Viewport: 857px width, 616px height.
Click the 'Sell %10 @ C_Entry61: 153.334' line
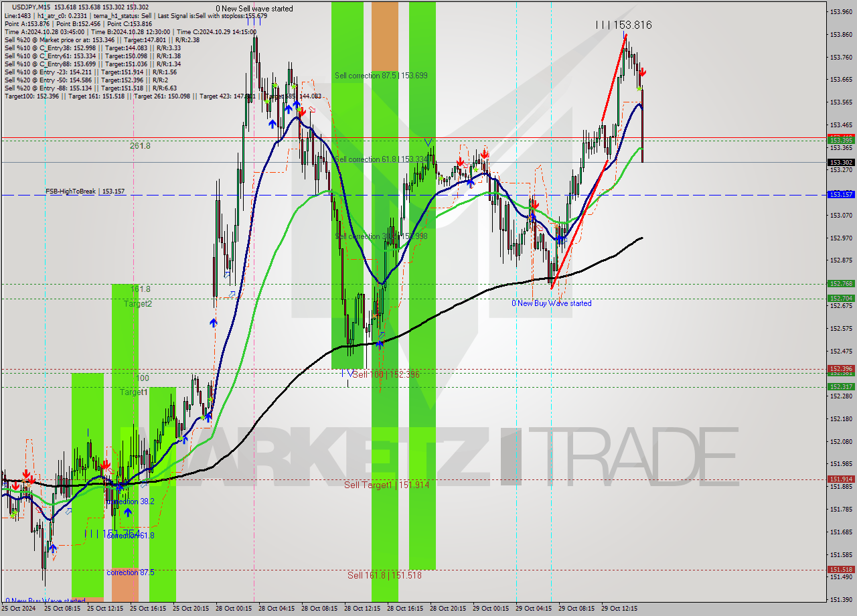(x=92, y=56)
